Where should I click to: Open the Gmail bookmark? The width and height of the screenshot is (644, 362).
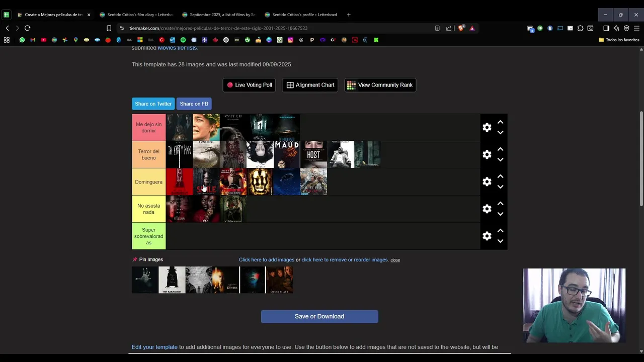pos(33,40)
